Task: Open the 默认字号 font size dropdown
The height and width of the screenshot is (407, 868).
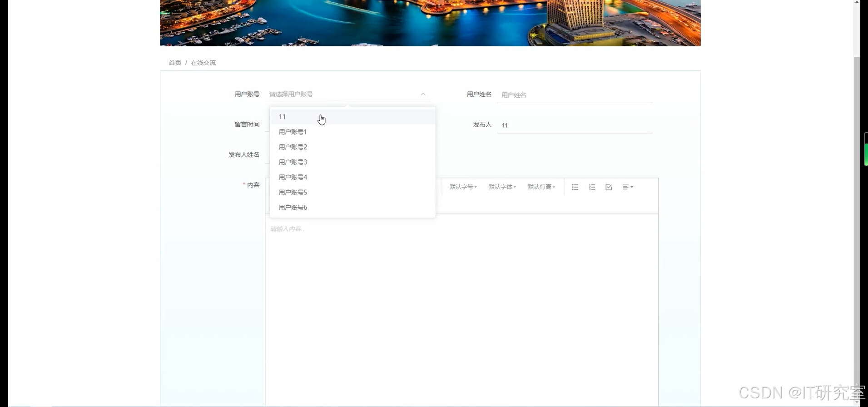Action: [463, 187]
